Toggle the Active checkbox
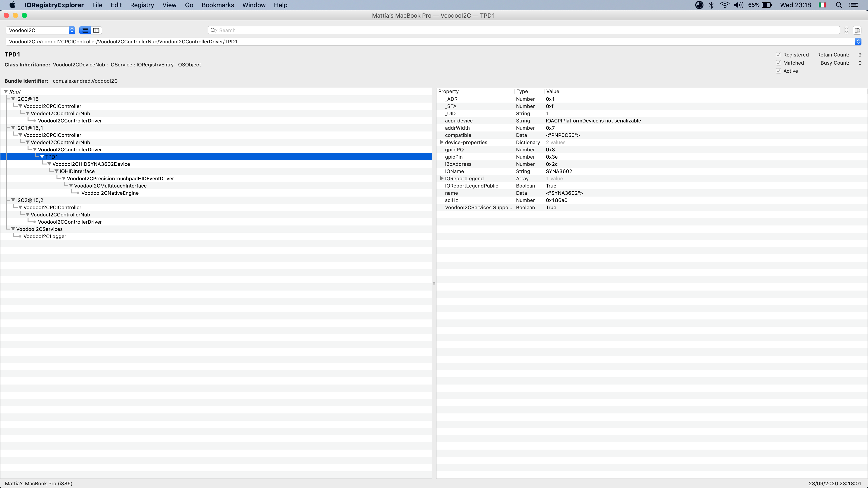 pos(778,71)
